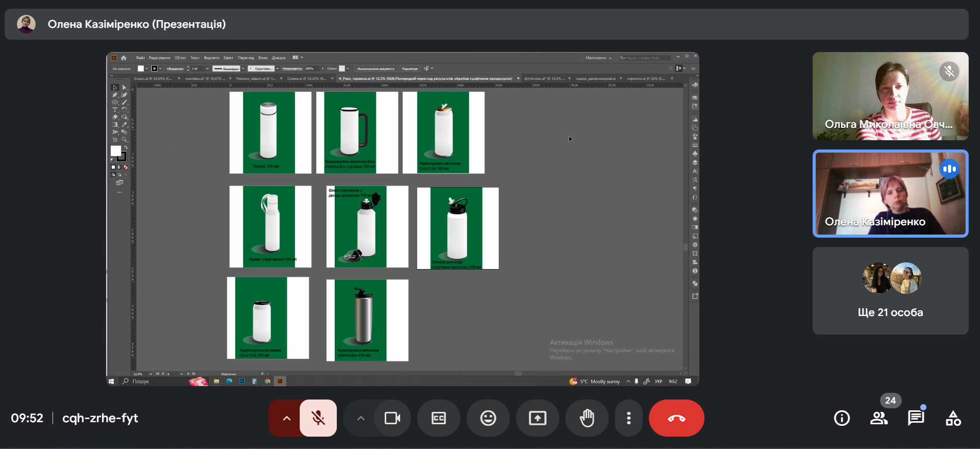The image size is (980, 449).
Task: Select Олена Казіміренко video tile
Action: (890, 193)
